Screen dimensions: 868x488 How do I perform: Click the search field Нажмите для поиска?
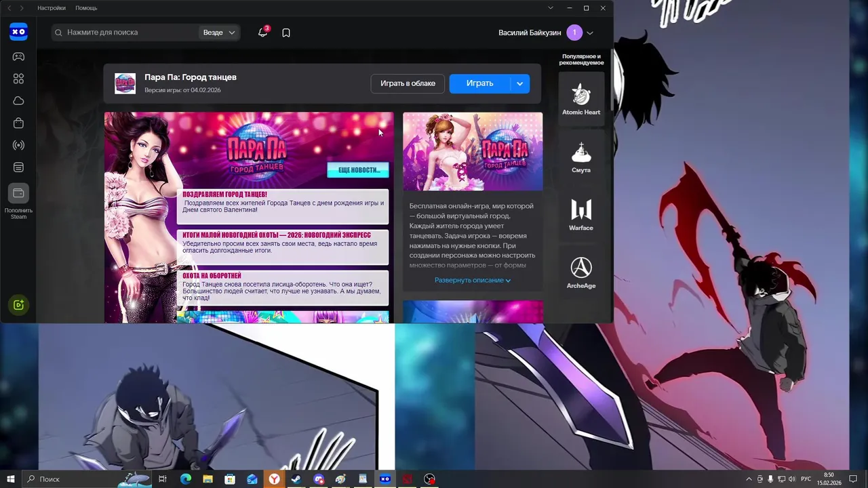[125, 33]
